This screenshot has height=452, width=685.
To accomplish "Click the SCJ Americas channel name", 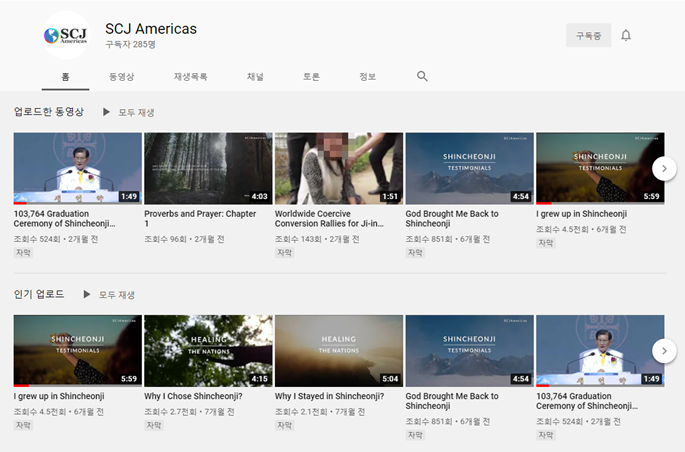I will (151, 29).
